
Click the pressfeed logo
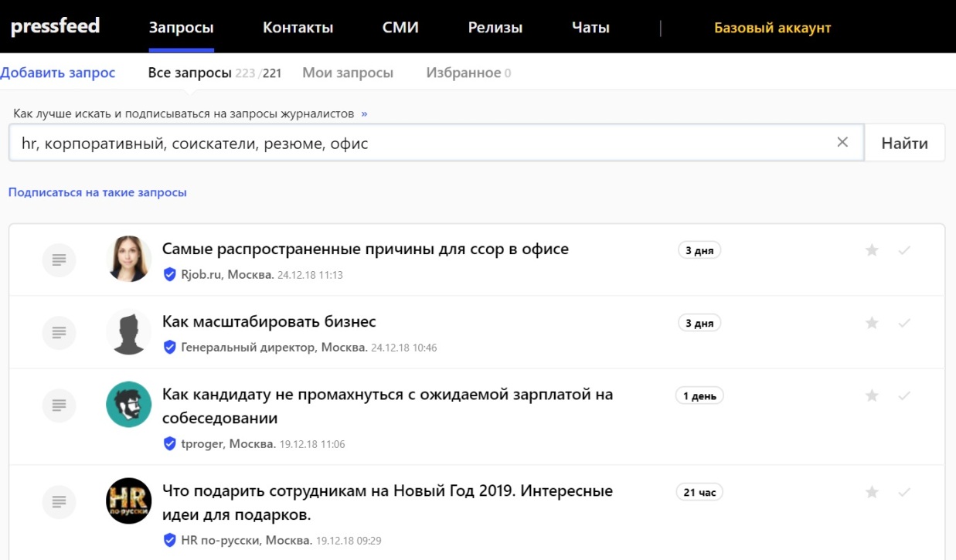[x=55, y=26]
